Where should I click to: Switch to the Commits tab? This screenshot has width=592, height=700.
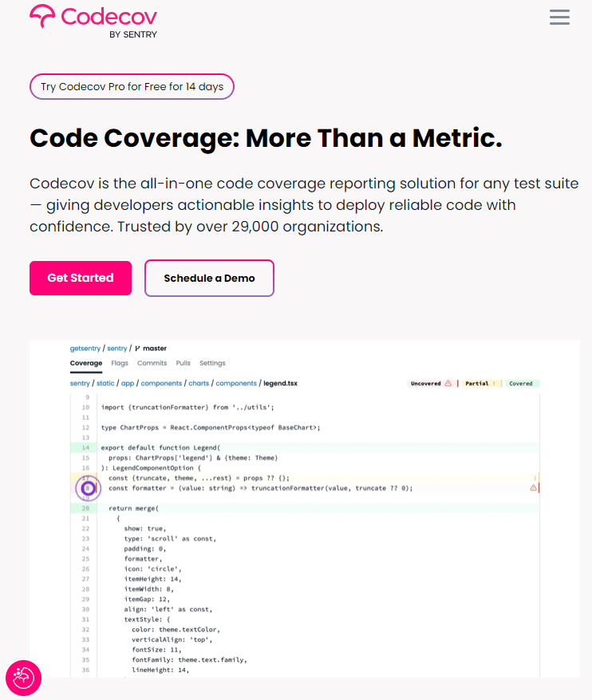click(152, 363)
